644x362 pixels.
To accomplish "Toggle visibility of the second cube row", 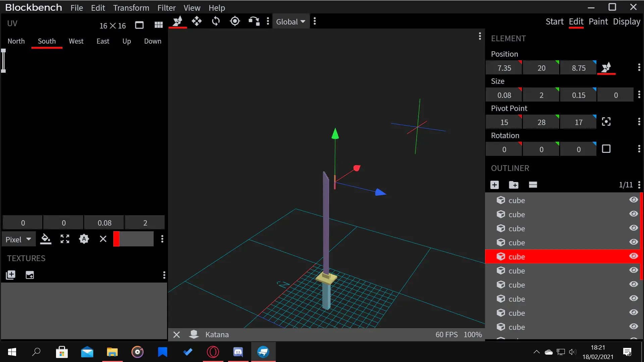I will [633, 214].
